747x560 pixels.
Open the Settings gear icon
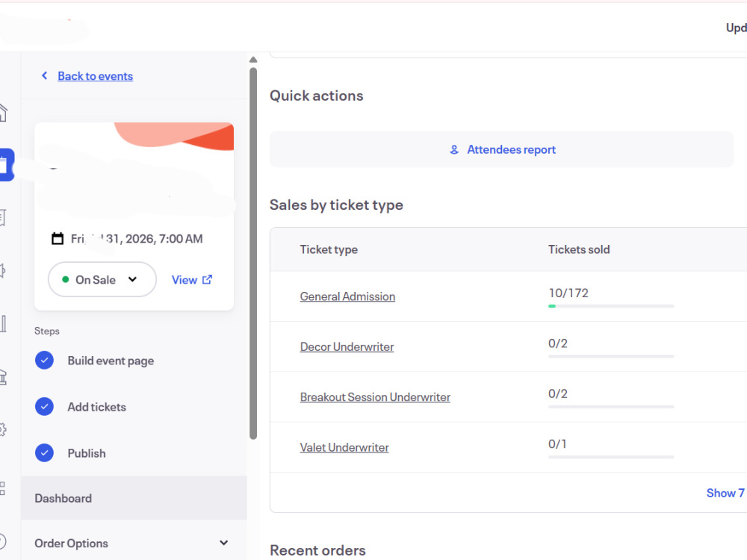[3, 429]
